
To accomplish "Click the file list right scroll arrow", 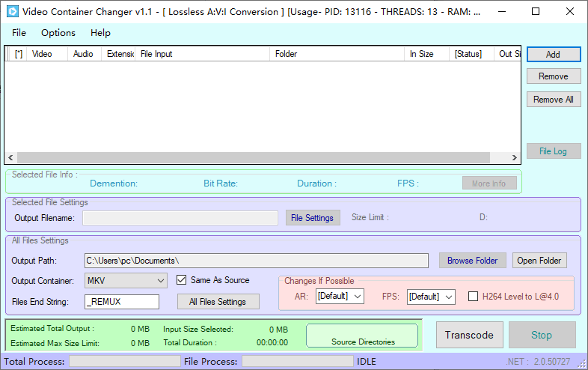I will coord(515,157).
